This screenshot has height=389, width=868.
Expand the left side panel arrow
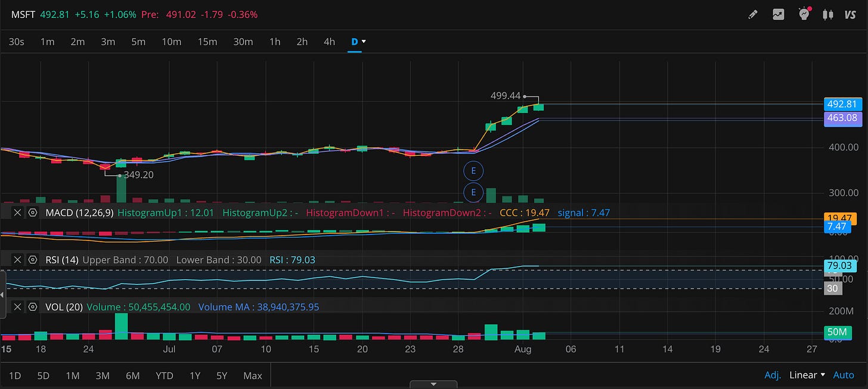(x=2, y=294)
